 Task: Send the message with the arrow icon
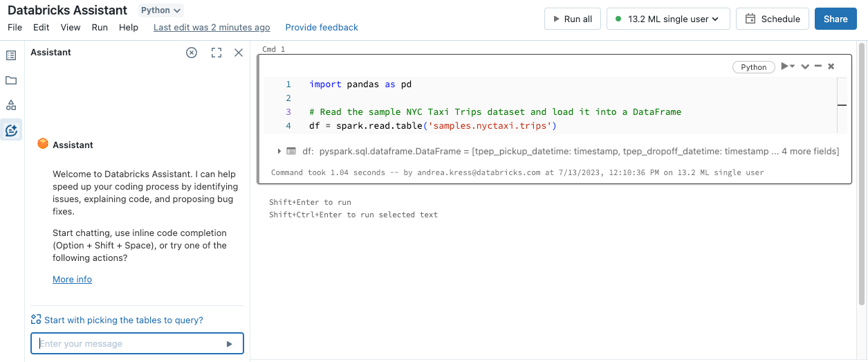(230, 344)
